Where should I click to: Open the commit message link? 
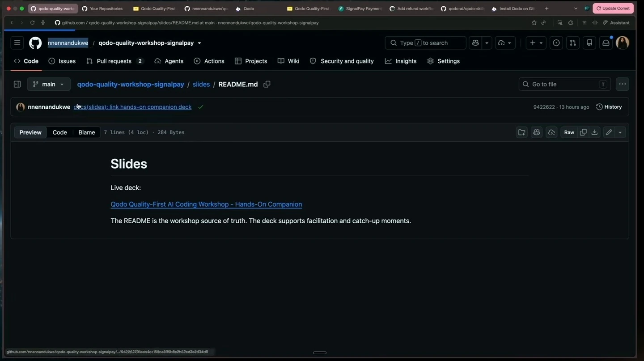tap(132, 107)
